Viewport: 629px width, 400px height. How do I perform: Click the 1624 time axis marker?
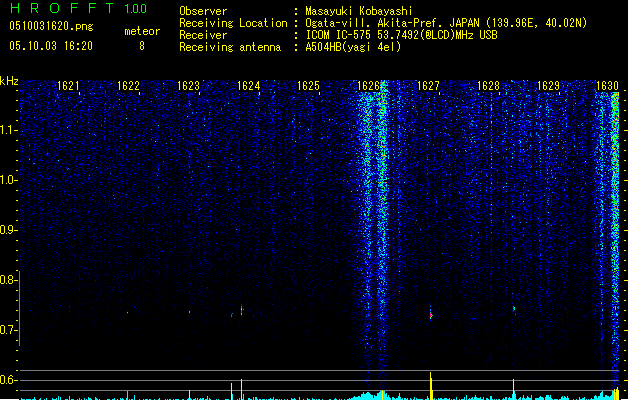(x=248, y=86)
